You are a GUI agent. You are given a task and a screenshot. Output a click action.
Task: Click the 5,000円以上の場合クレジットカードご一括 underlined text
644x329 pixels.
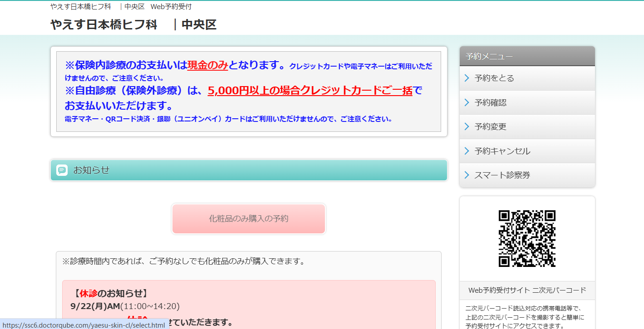[x=310, y=91]
